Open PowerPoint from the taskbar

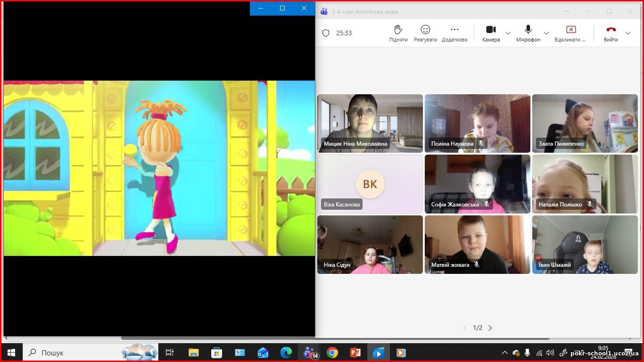pos(355,353)
